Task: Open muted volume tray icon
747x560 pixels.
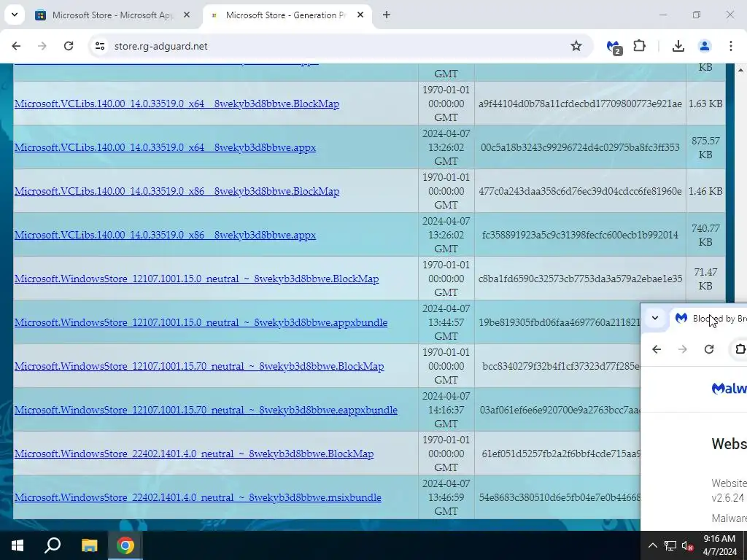Action: pyautogui.click(x=687, y=545)
